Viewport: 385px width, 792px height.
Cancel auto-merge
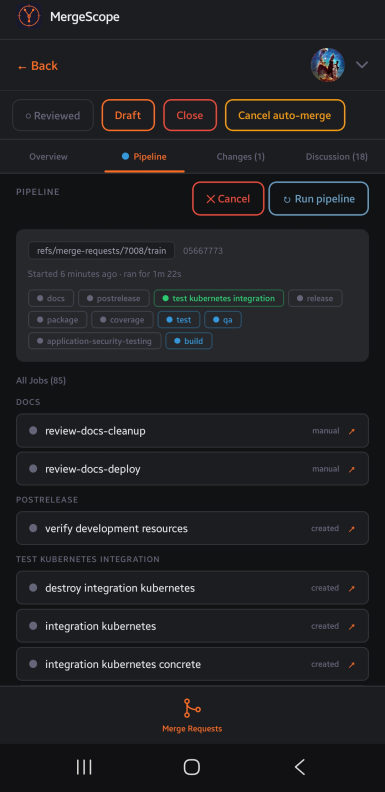284,115
